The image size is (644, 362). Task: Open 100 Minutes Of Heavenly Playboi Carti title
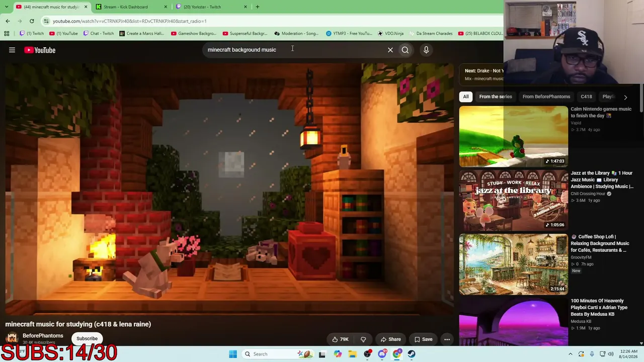[x=599, y=307]
